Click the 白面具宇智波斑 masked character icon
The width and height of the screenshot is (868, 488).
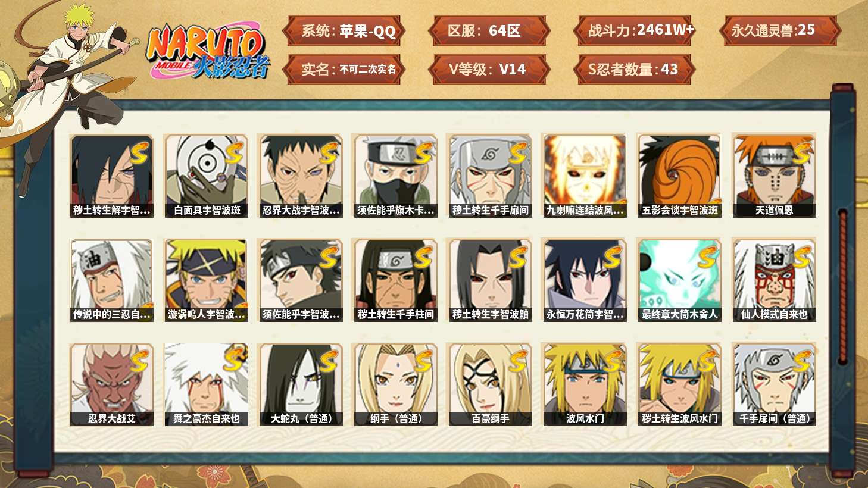coord(207,176)
